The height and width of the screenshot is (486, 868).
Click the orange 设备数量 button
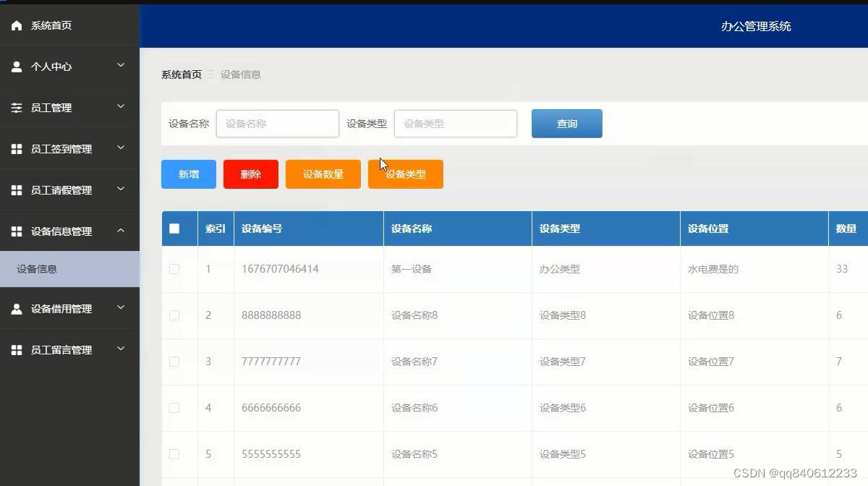point(323,174)
